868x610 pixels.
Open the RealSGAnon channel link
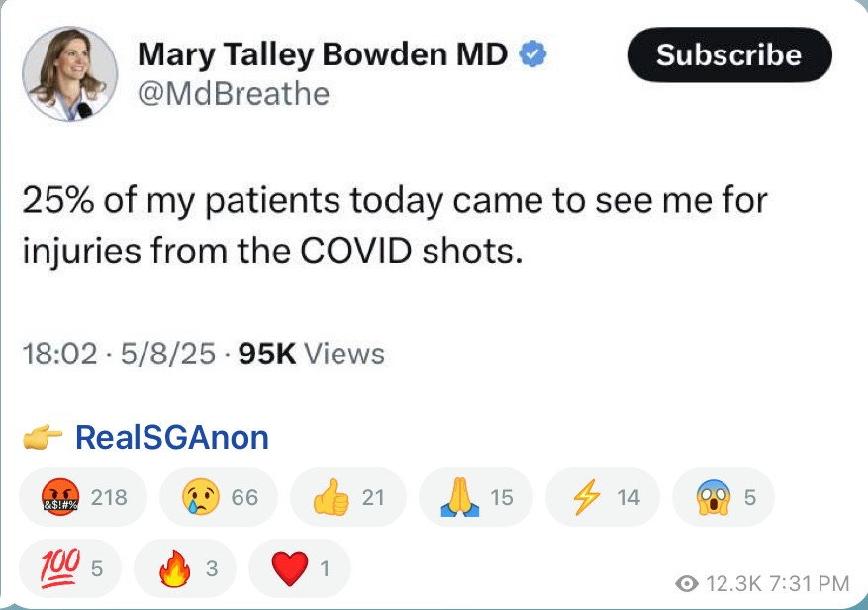click(x=171, y=437)
